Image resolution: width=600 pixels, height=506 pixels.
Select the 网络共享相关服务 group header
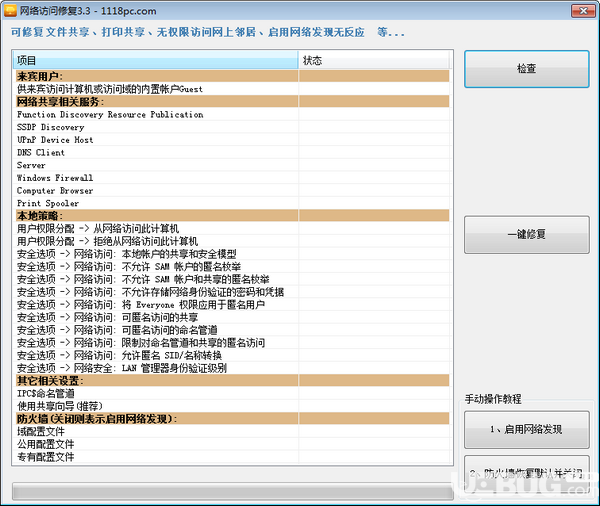232,101
